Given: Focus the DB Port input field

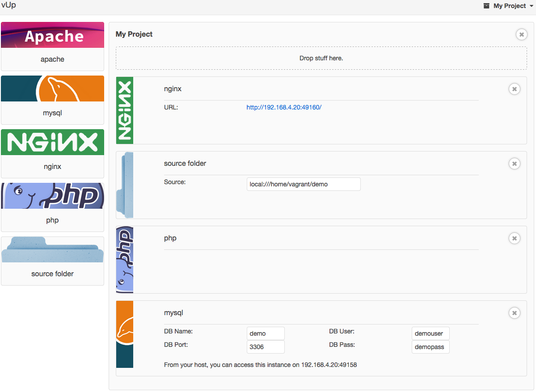Looking at the screenshot, I should 266,347.
